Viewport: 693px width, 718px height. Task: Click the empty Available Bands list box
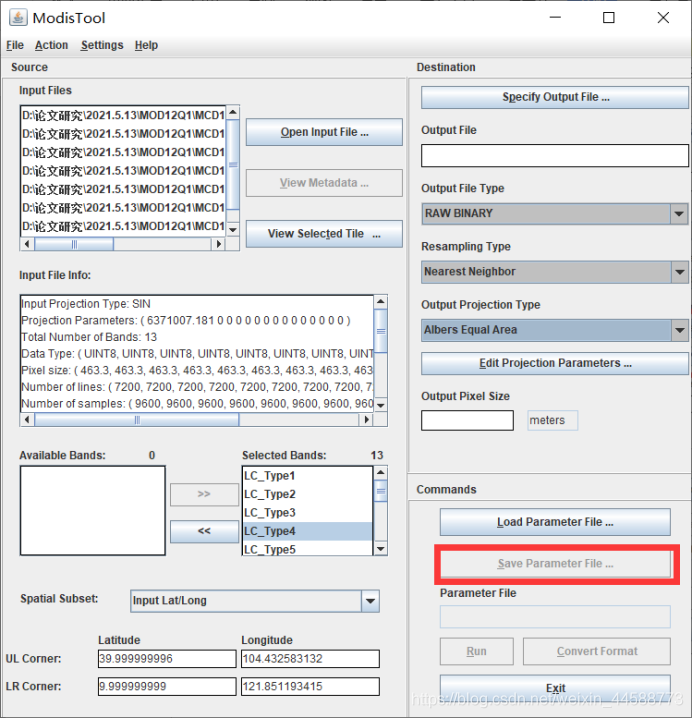(93, 511)
